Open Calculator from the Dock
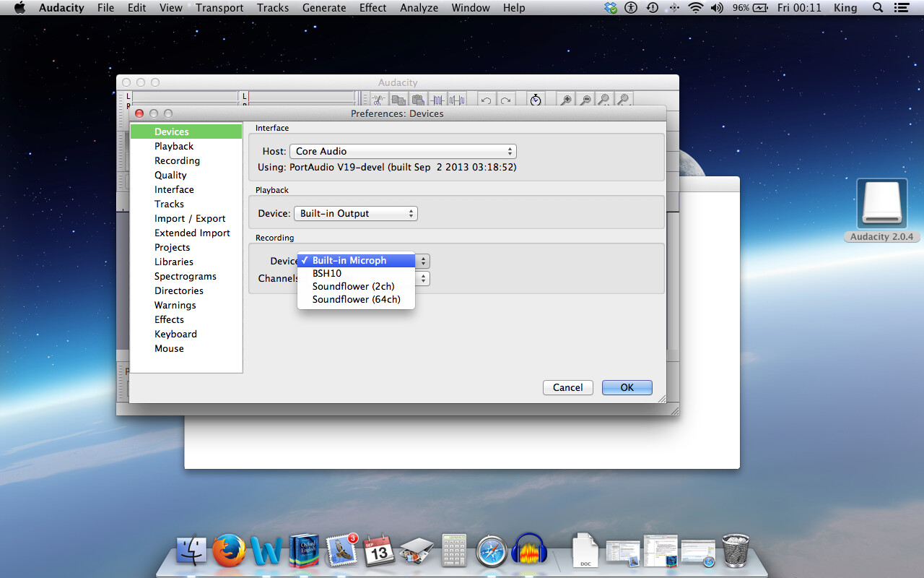The image size is (924, 578). (x=454, y=551)
